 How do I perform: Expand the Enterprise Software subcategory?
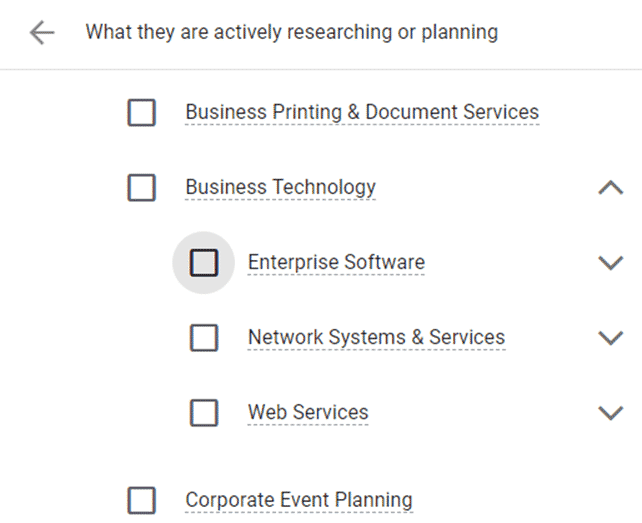(x=610, y=263)
